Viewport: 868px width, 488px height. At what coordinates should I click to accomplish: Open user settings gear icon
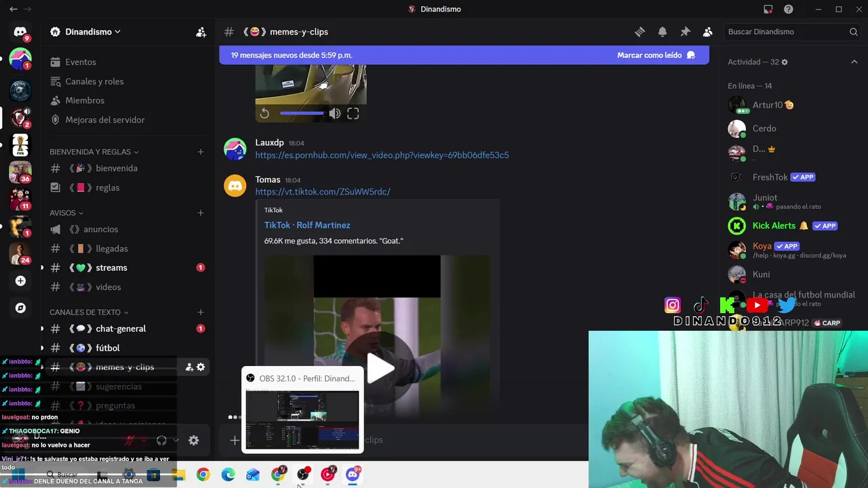point(194,441)
